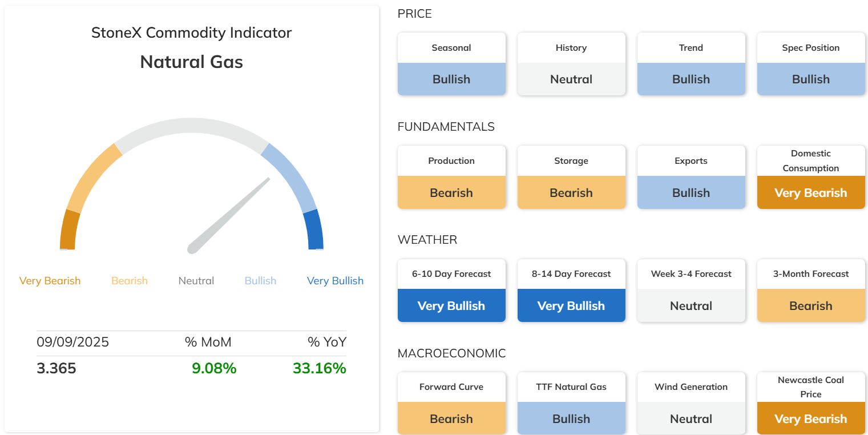
Task: Open the 8-14 Day Forecast card
Action: pyautogui.click(x=571, y=290)
